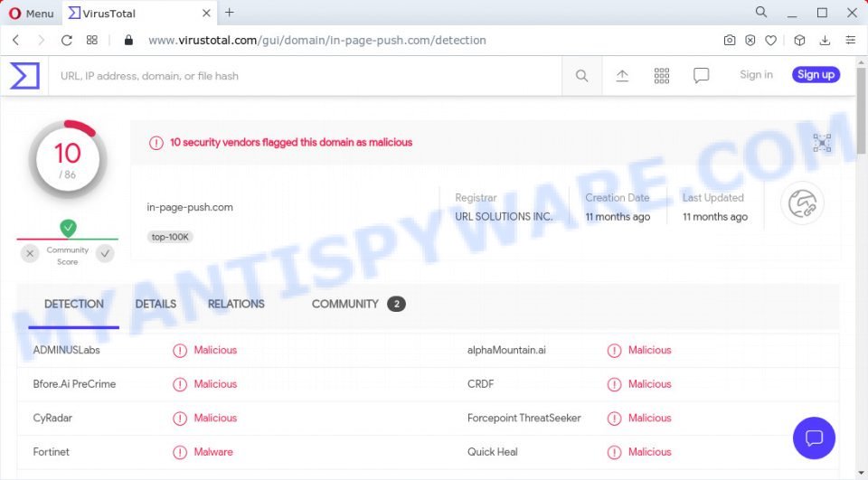Click Bfore.Ai PreCrime vendor name
Image resolution: width=868 pixels, height=480 pixels.
[x=74, y=383]
